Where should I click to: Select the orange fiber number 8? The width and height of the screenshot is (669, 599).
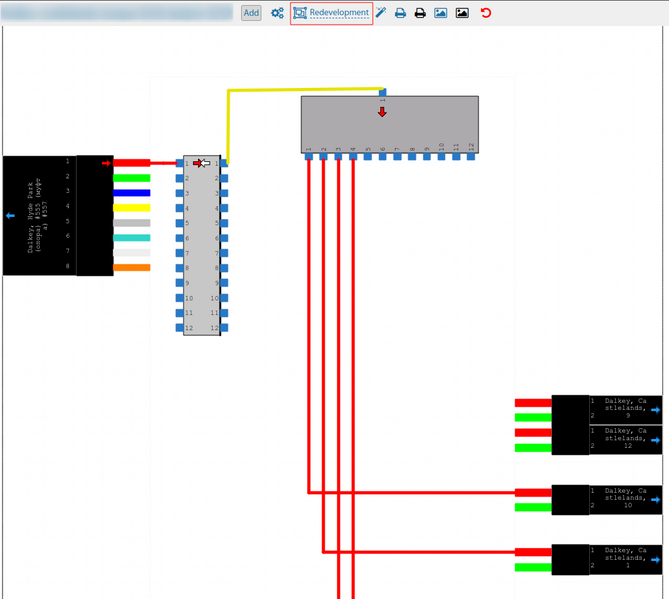point(131,268)
